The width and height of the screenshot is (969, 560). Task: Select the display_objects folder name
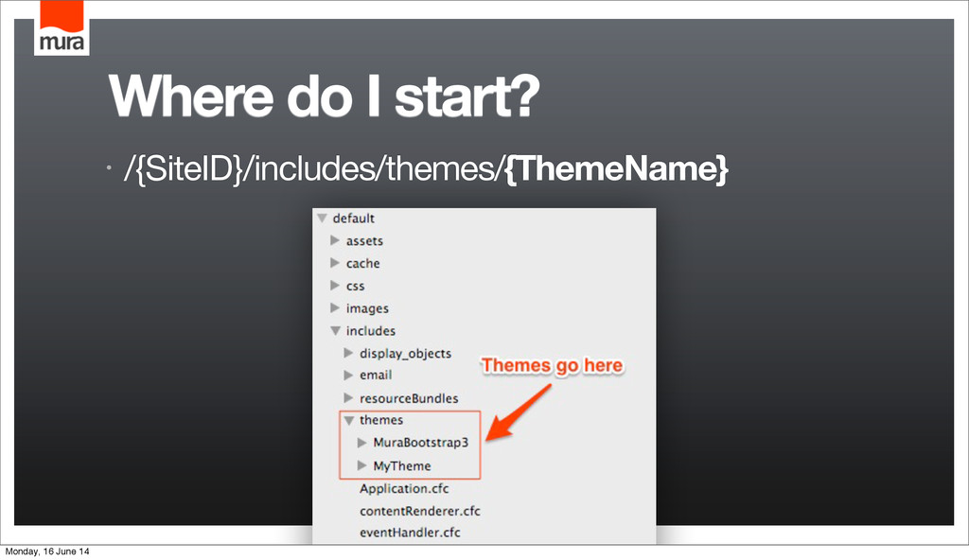pyautogui.click(x=405, y=354)
